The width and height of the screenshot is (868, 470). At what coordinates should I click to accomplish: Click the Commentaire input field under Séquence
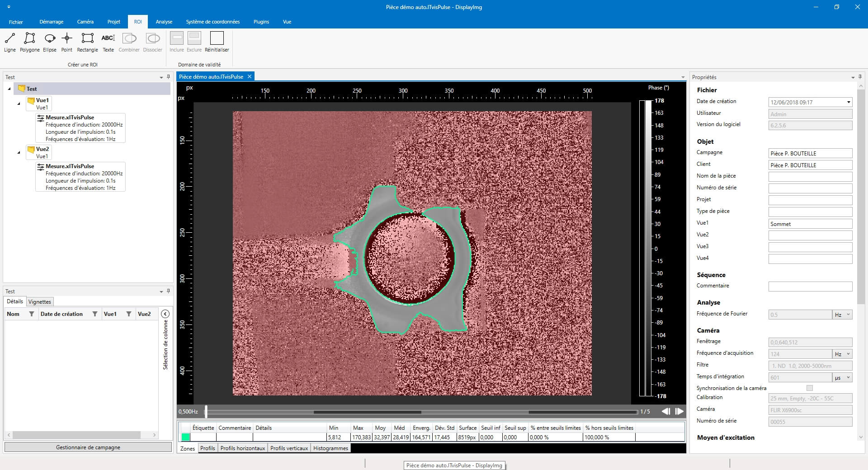pyautogui.click(x=810, y=287)
